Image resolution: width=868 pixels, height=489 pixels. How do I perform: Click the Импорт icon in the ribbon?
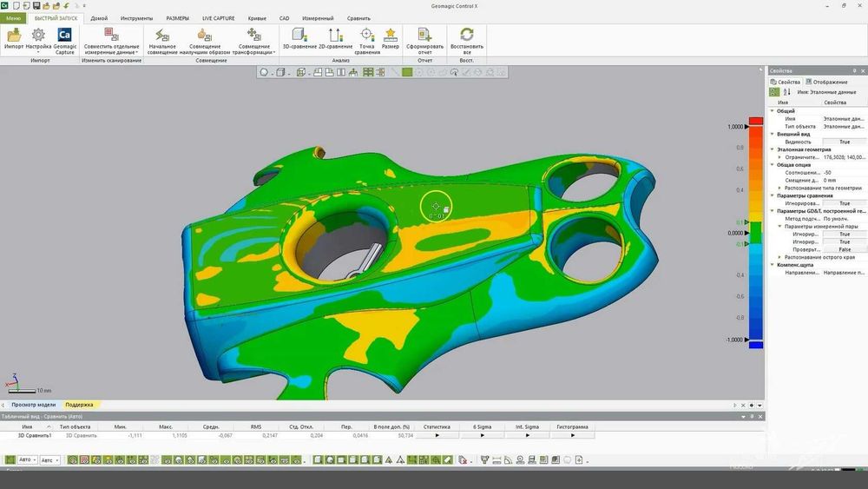pos(14,36)
